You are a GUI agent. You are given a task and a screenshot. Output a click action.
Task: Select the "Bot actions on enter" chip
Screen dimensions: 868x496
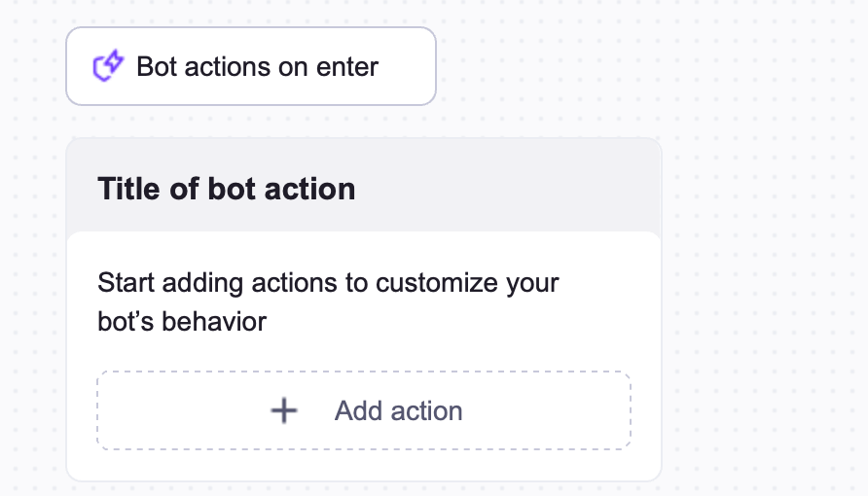pyautogui.click(x=250, y=66)
